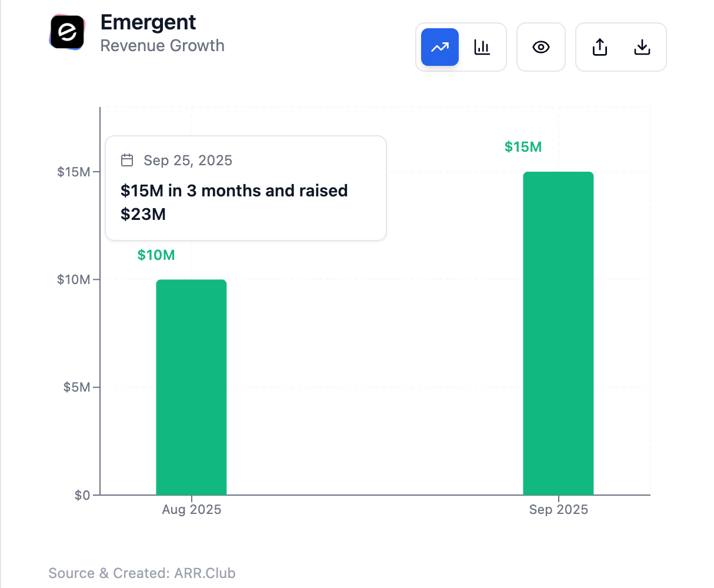Switch to the bar chart view

(482, 47)
